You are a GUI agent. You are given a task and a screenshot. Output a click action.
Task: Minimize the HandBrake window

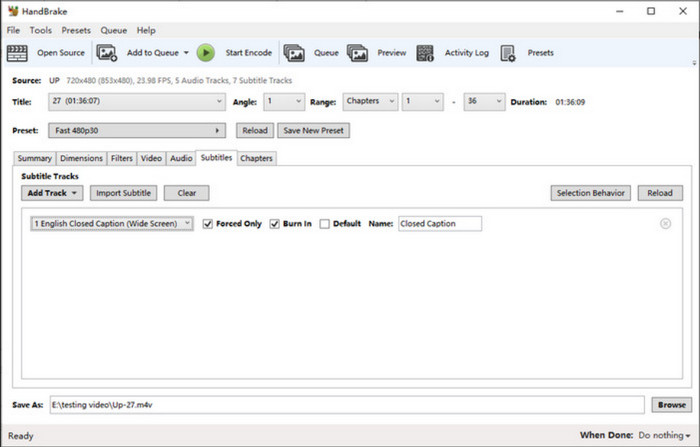[x=620, y=11]
